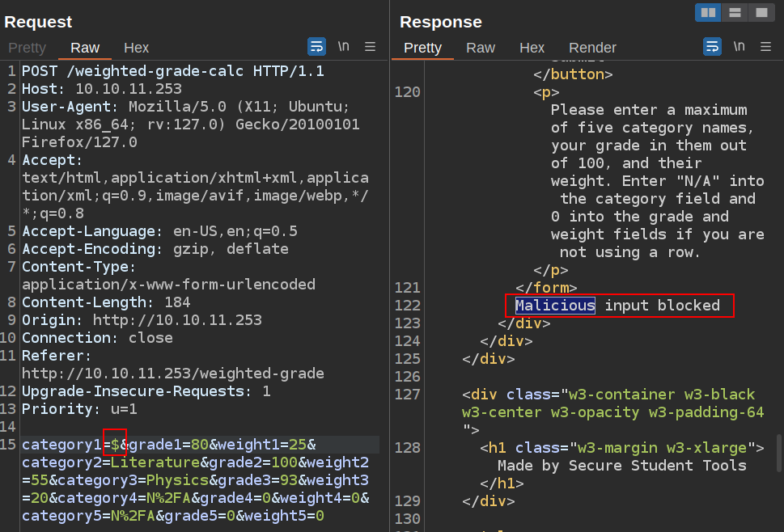Toggle word wrap in the Request panel

(316, 46)
